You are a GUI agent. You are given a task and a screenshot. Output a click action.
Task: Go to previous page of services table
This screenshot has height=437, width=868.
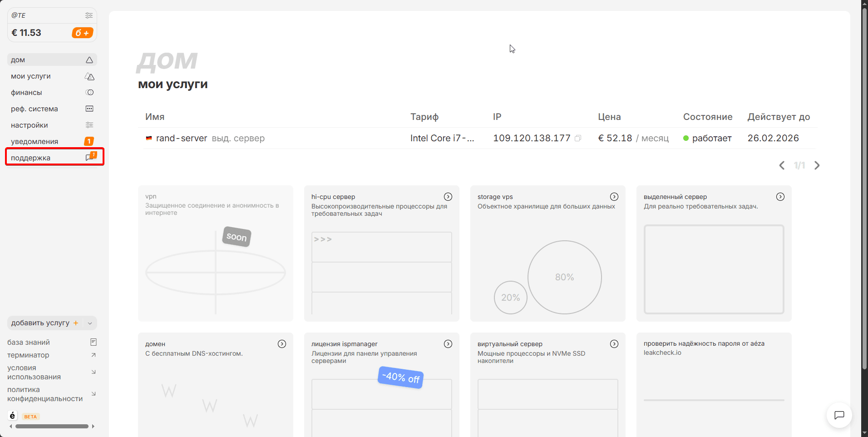782,165
